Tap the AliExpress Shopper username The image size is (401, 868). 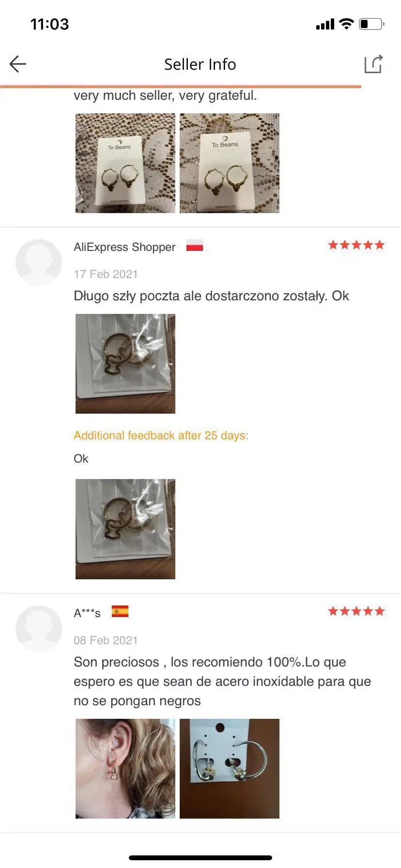tap(124, 247)
